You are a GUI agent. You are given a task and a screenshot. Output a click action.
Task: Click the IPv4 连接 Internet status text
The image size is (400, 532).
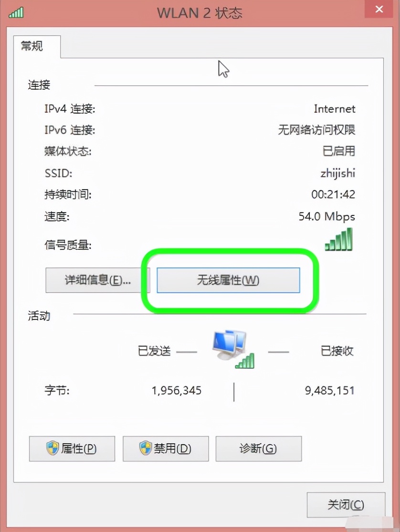[335, 109]
